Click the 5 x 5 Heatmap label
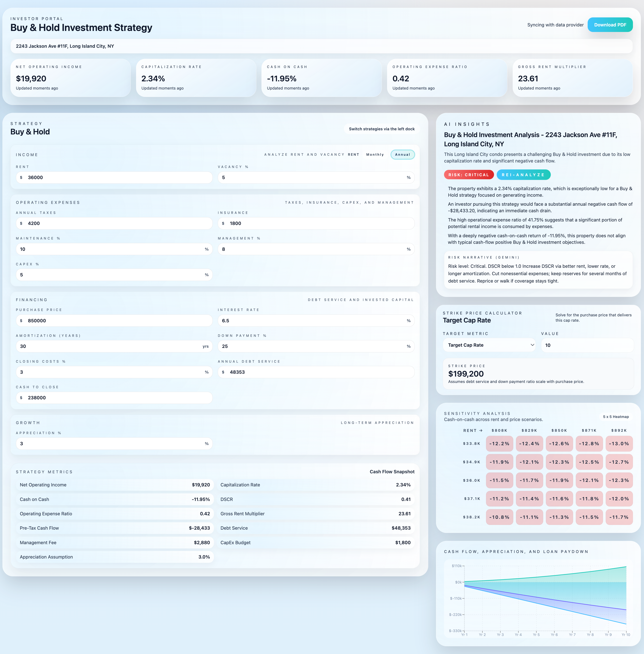 (x=616, y=417)
